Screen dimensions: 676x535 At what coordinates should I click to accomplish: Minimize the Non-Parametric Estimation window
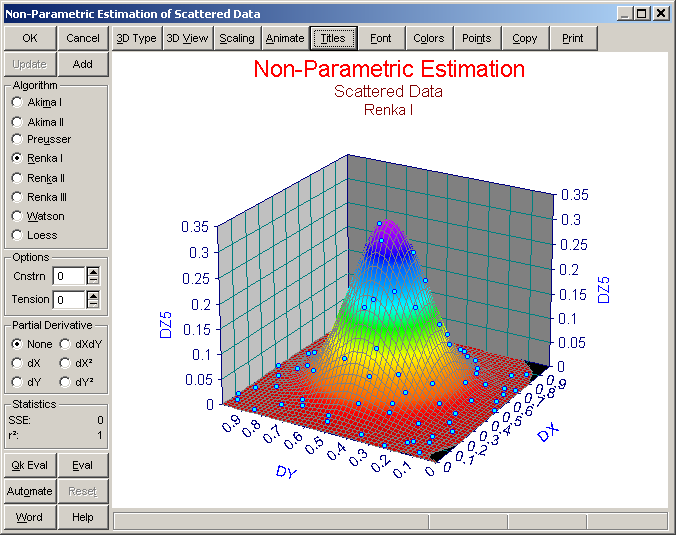625,13
